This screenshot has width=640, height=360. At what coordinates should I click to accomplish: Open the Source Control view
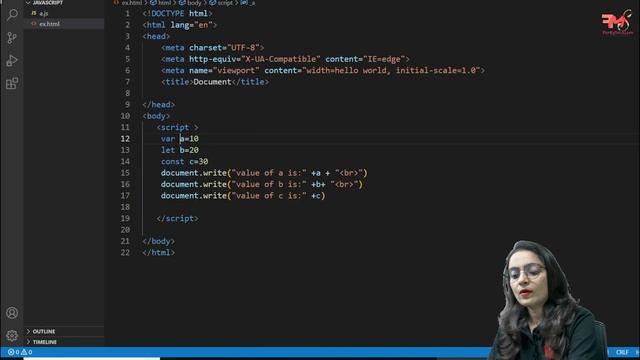tap(12, 38)
